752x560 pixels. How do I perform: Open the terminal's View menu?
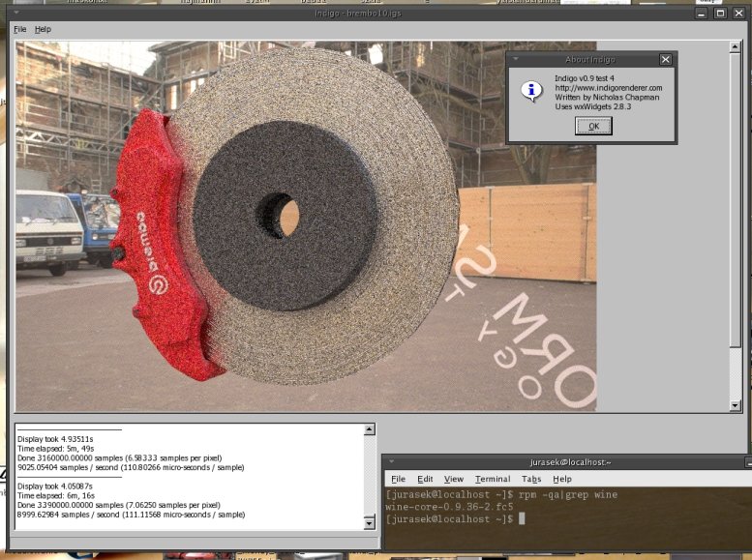tap(454, 479)
